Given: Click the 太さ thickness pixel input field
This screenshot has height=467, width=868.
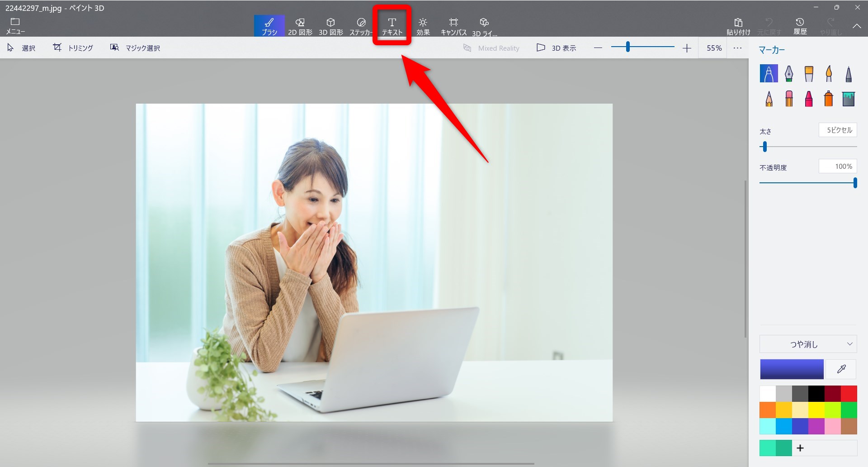Looking at the screenshot, I should coord(837,130).
